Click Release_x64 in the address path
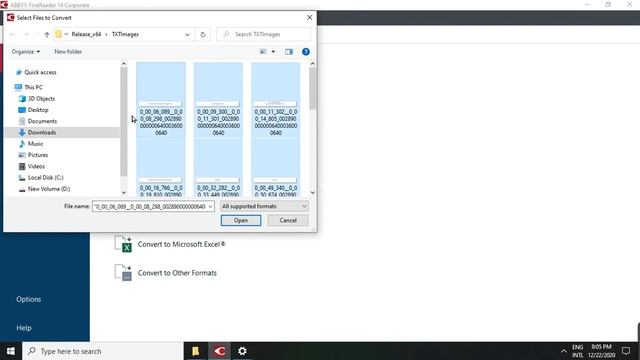 pos(86,35)
